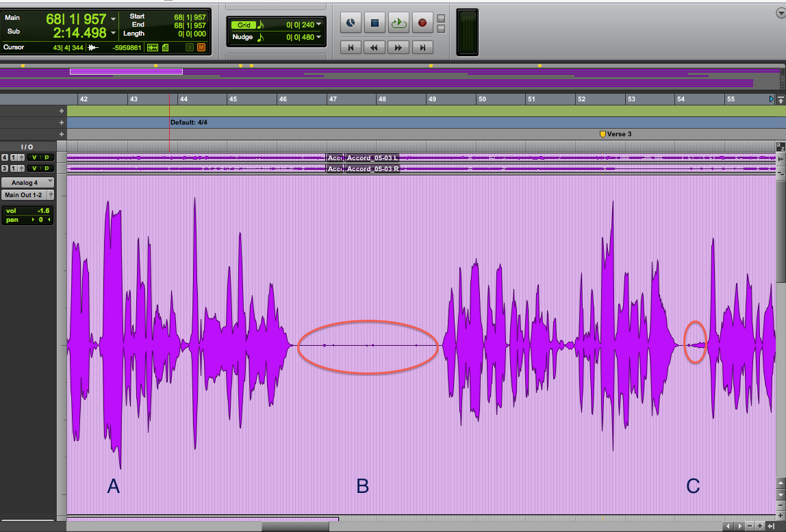Click the Return to Zero transport button
The height and width of the screenshot is (532, 786).
(351, 48)
